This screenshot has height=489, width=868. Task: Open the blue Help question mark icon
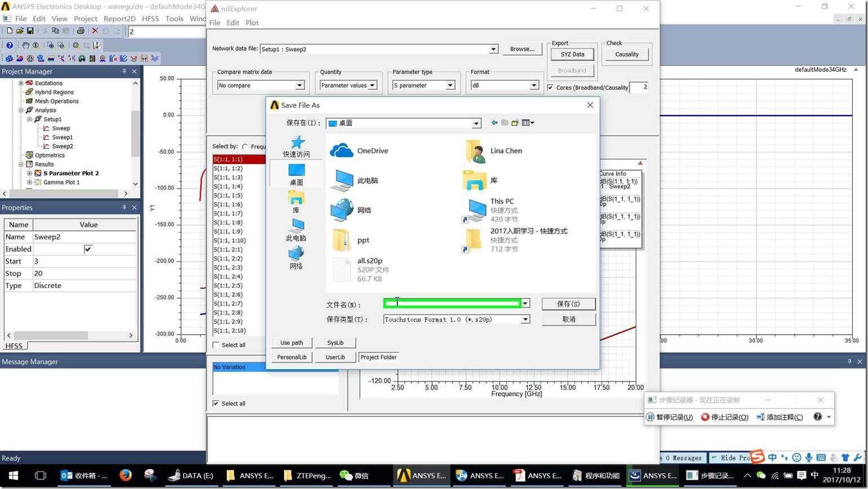(10, 45)
